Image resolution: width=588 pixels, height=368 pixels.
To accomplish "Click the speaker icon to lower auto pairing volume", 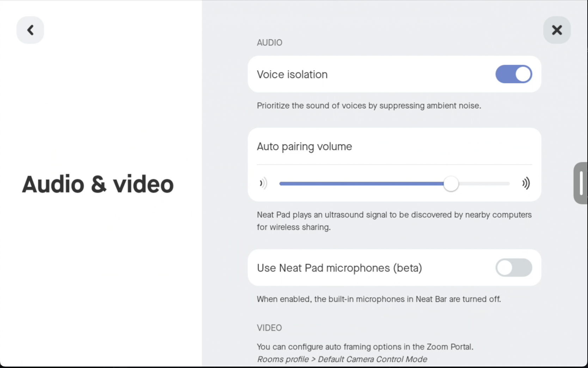I will point(263,183).
